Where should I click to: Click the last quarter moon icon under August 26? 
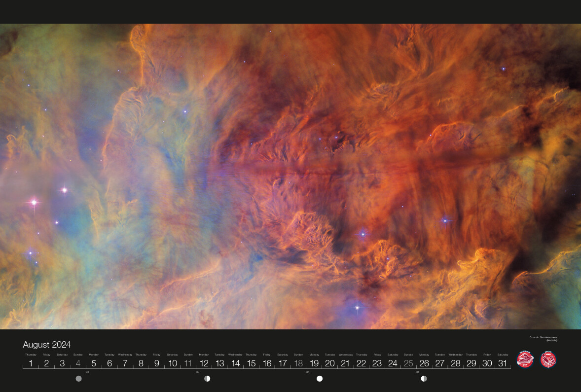pos(424,379)
